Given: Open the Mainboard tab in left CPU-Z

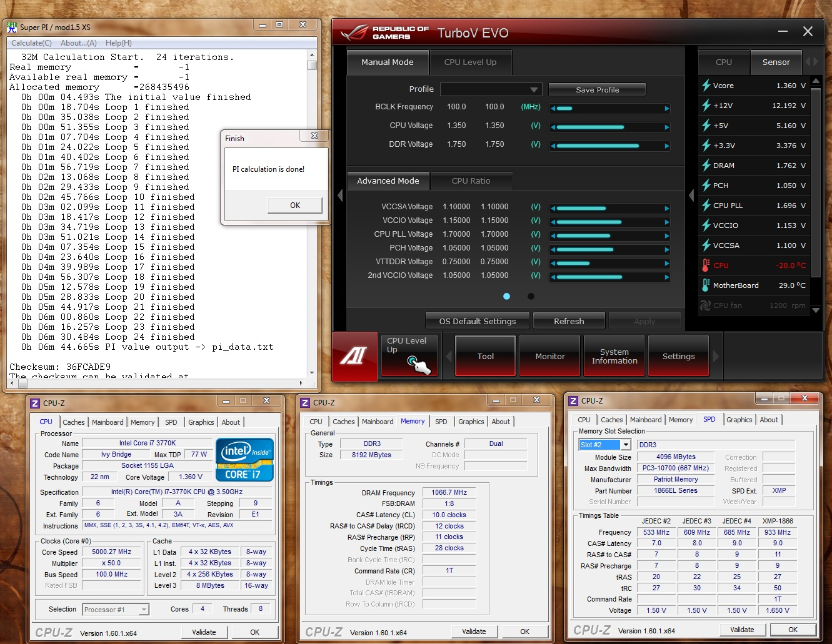Looking at the screenshot, I should pos(108,422).
